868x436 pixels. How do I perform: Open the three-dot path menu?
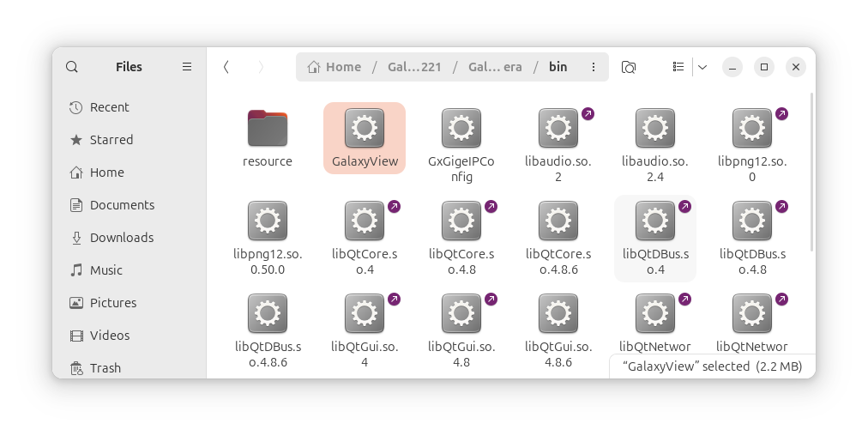click(594, 67)
